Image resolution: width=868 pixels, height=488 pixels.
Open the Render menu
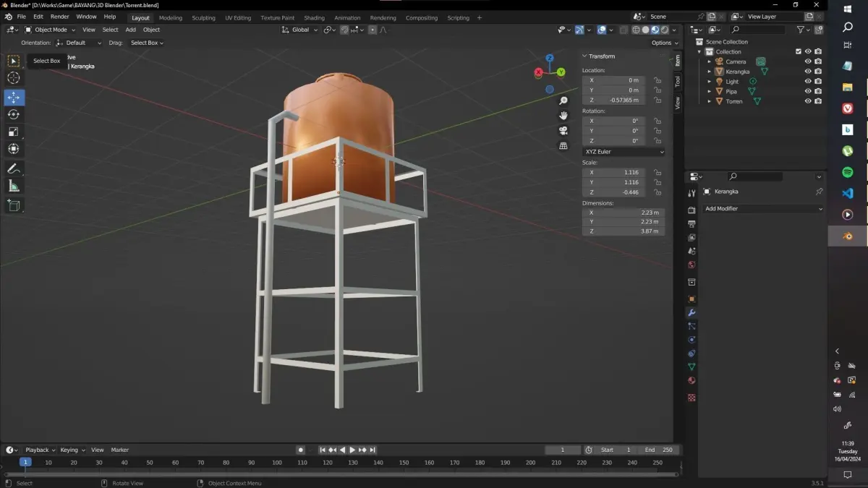tap(60, 17)
